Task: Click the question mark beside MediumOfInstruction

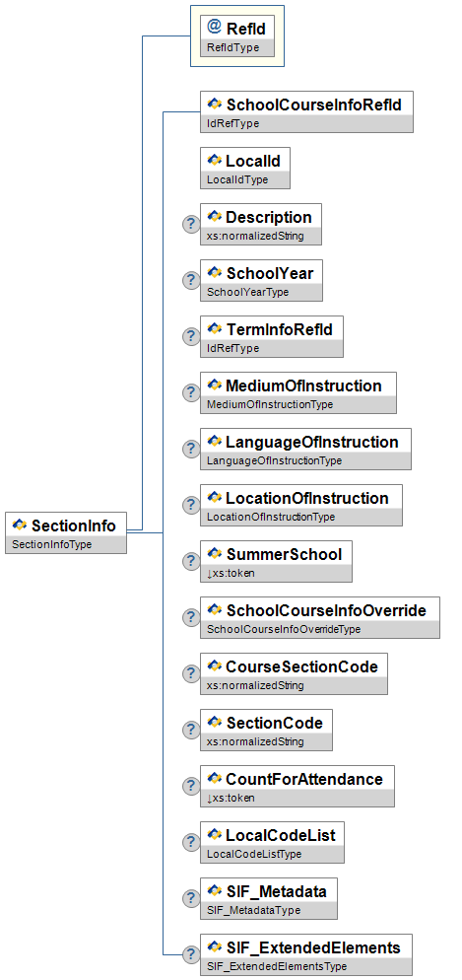Action: pyautogui.click(x=190, y=392)
